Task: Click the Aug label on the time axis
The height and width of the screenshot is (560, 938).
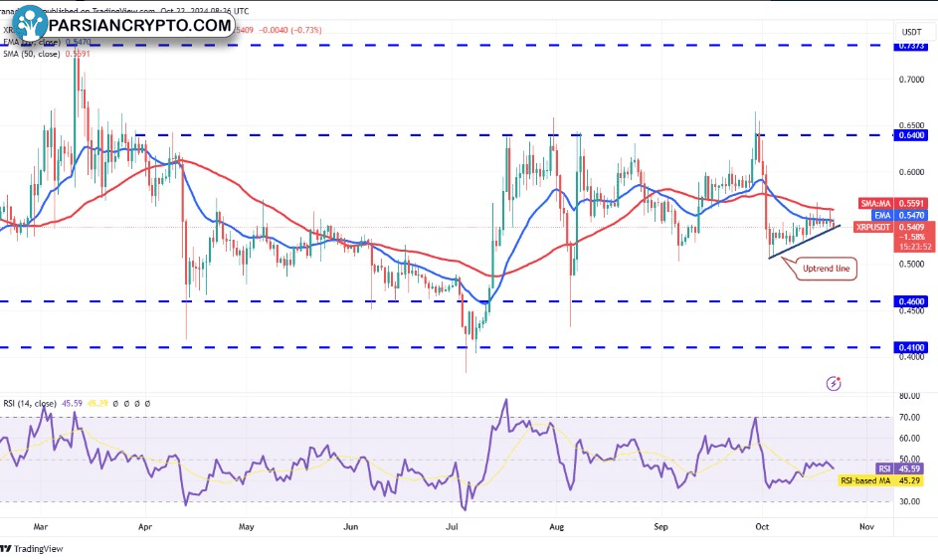Action: 556,527
